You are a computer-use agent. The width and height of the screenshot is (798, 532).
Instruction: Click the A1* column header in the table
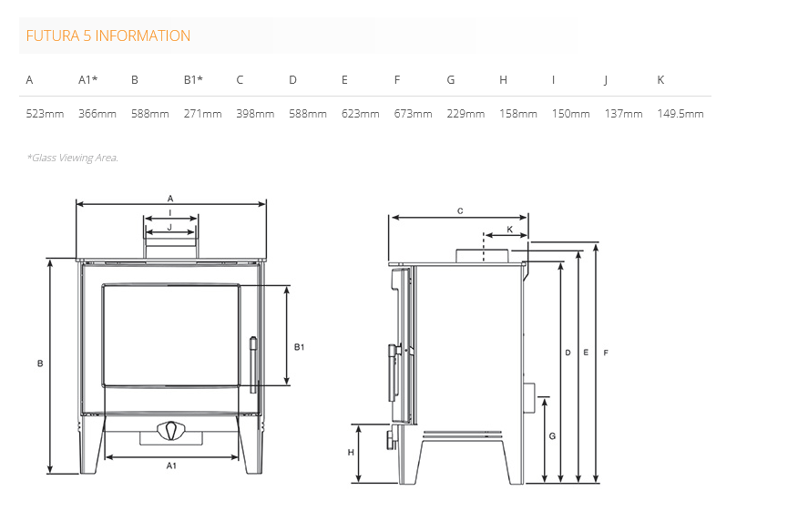click(x=87, y=80)
